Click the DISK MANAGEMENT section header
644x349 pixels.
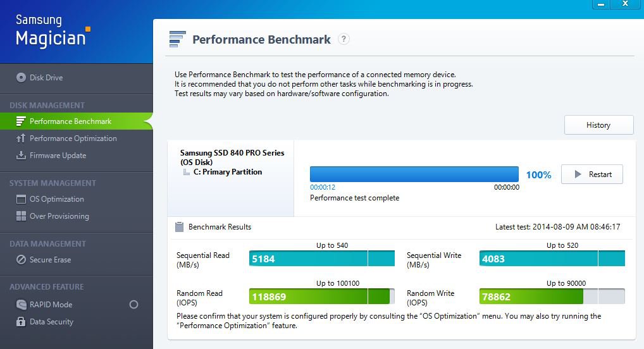tap(47, 105)
